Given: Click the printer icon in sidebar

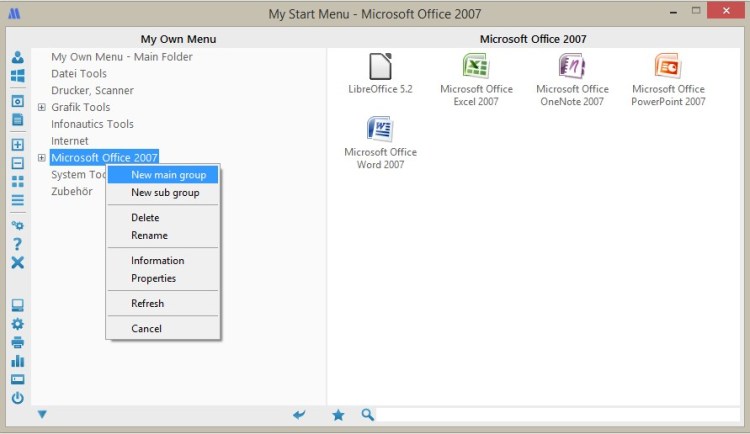Looking at the screenshot, I should coord(18,343).
